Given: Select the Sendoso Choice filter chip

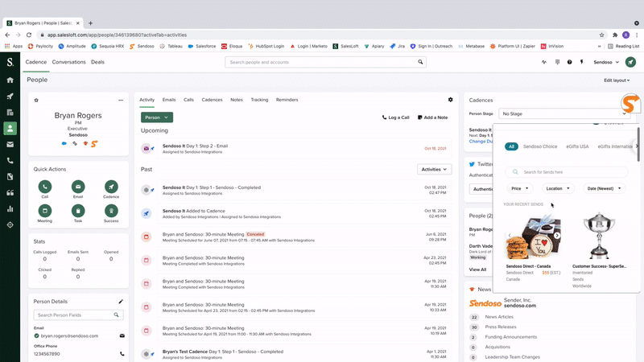Looking at the screenshot, I should pos(539,146).
